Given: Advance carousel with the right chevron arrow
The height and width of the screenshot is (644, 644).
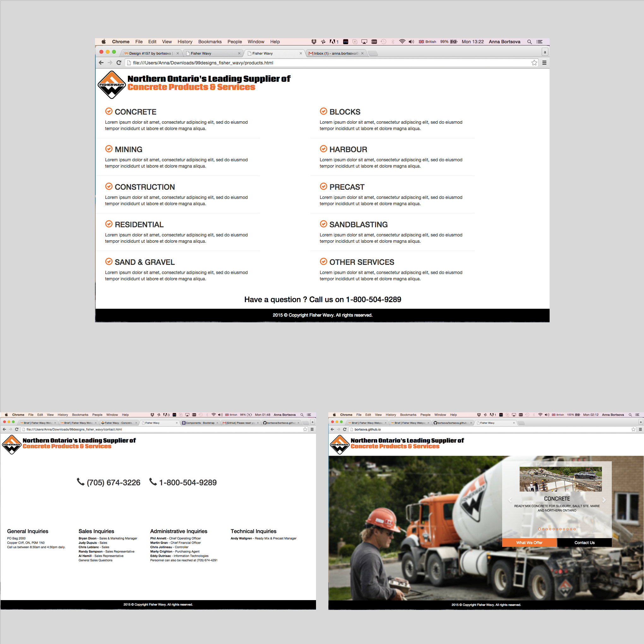Looking at the screenshot, I should 604,500.
